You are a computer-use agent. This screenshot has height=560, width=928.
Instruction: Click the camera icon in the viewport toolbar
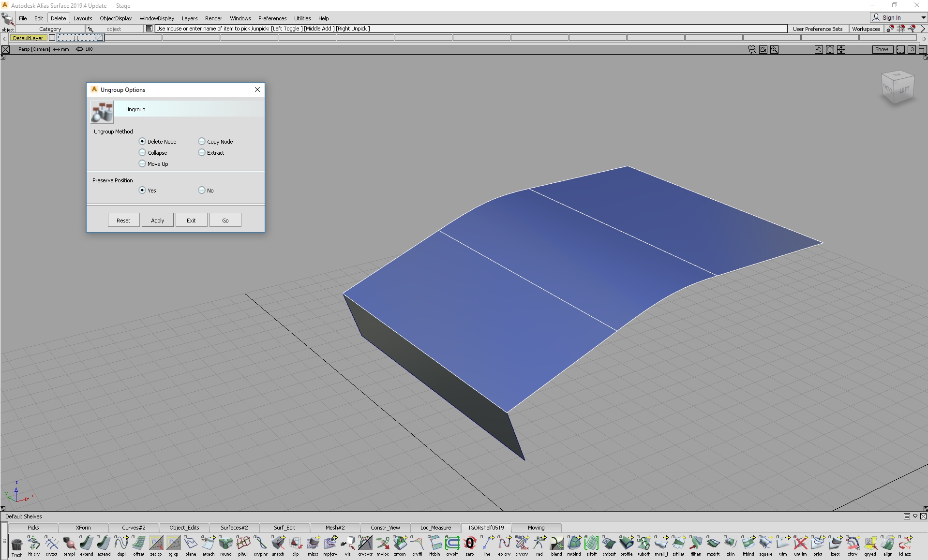click(x=751, y=49)
